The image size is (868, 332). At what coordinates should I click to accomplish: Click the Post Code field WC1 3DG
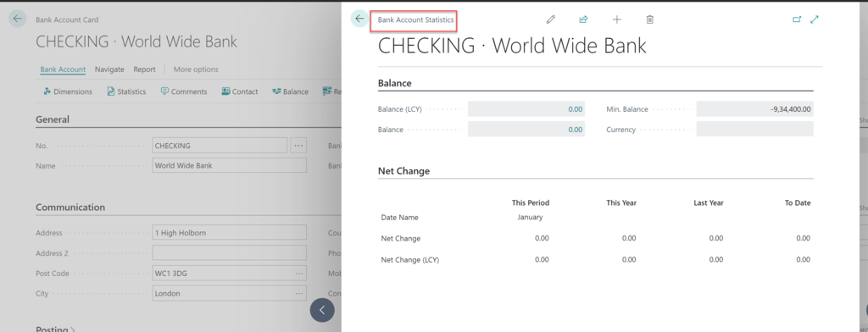[x=229, y=274]
